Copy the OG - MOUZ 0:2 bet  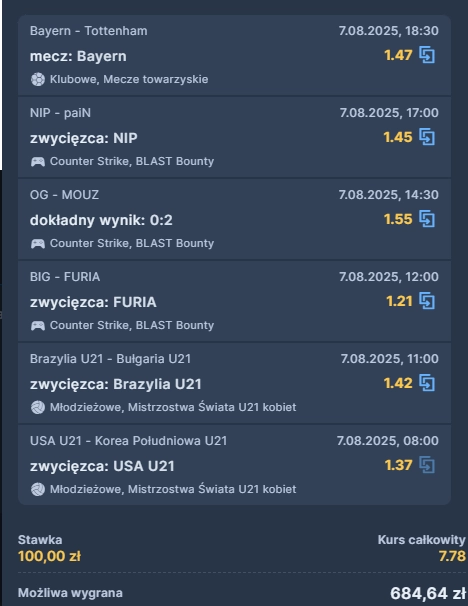tap(427, 219)
